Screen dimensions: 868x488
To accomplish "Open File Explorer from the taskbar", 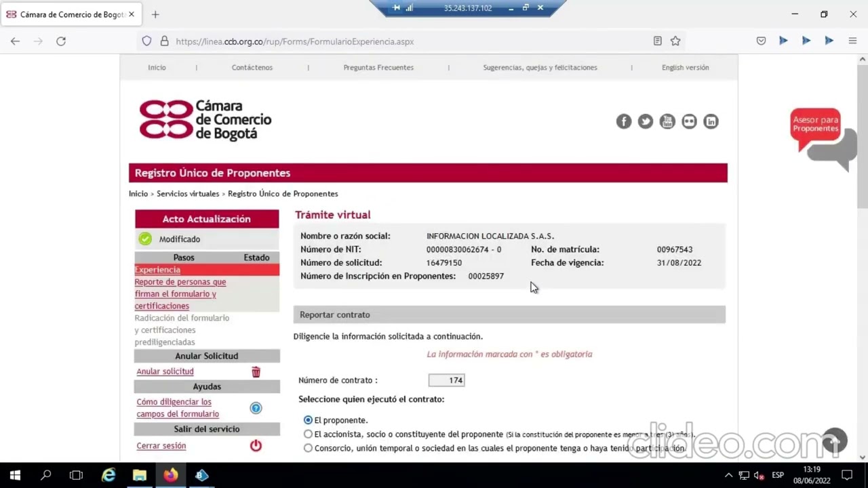I will [140, 475].
